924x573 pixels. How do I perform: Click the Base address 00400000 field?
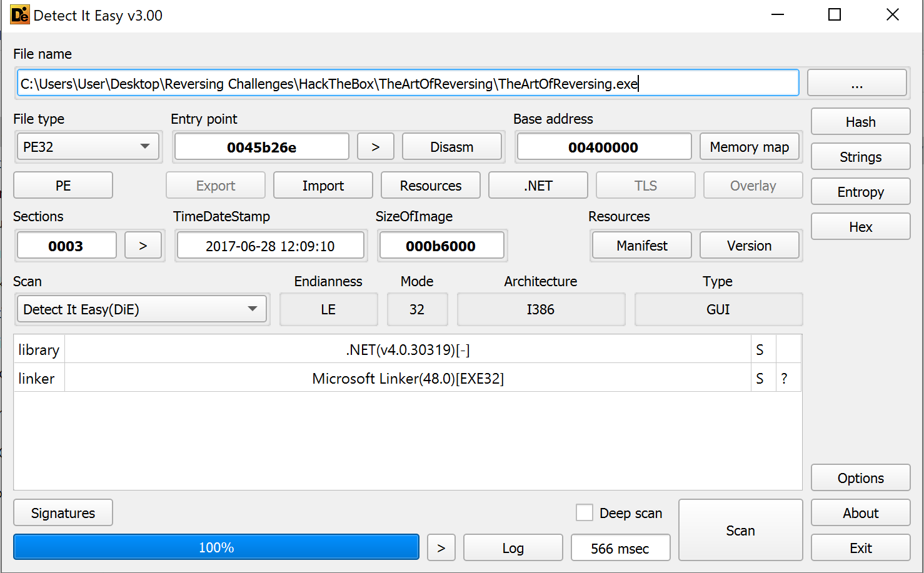[x=603, y=147]
